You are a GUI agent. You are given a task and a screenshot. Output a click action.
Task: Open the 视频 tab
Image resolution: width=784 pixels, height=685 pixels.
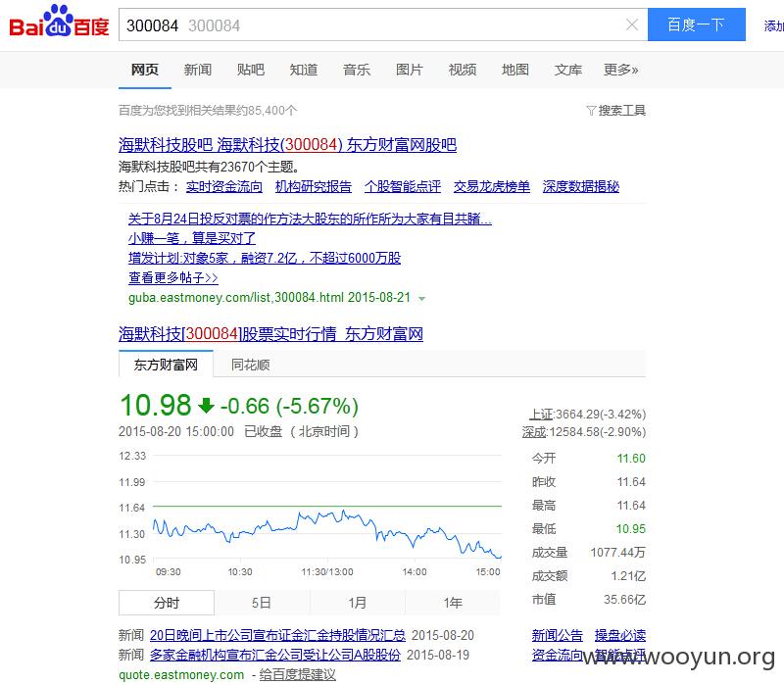pos(463,70)
